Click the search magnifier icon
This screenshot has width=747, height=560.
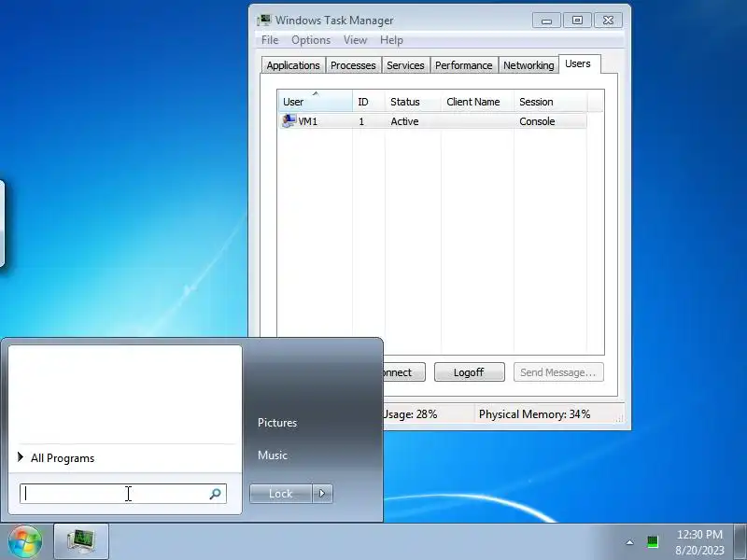tap(215, 494)
